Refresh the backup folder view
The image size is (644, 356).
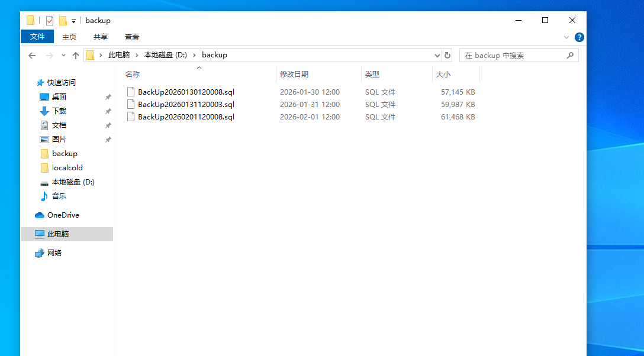point(447,56)
